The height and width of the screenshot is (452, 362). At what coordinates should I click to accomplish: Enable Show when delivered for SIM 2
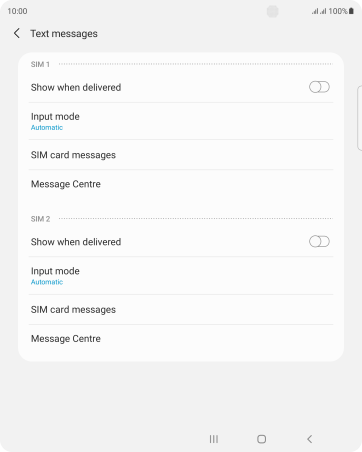tap(319, 242)
